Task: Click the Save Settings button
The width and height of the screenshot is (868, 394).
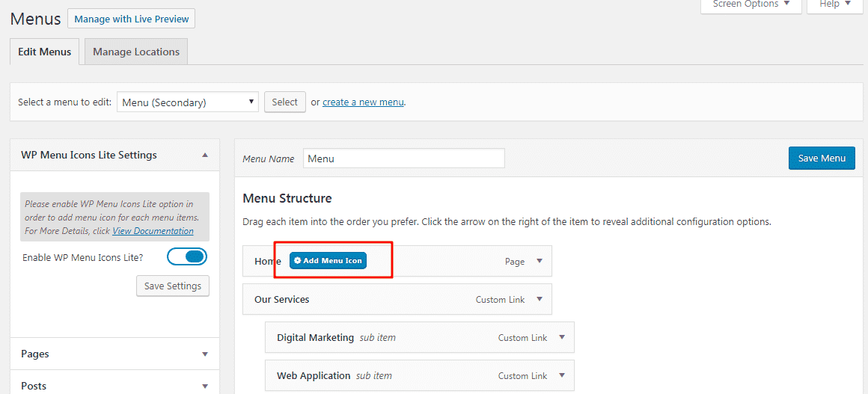Action: coord(173,286)
